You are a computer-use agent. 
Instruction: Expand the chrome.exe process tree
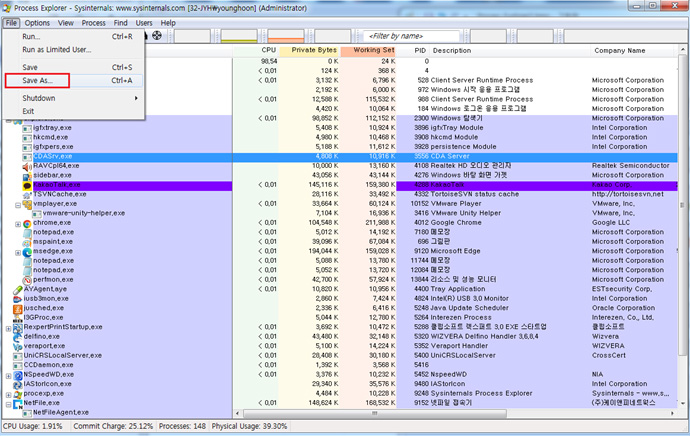(x=18, y=223)
